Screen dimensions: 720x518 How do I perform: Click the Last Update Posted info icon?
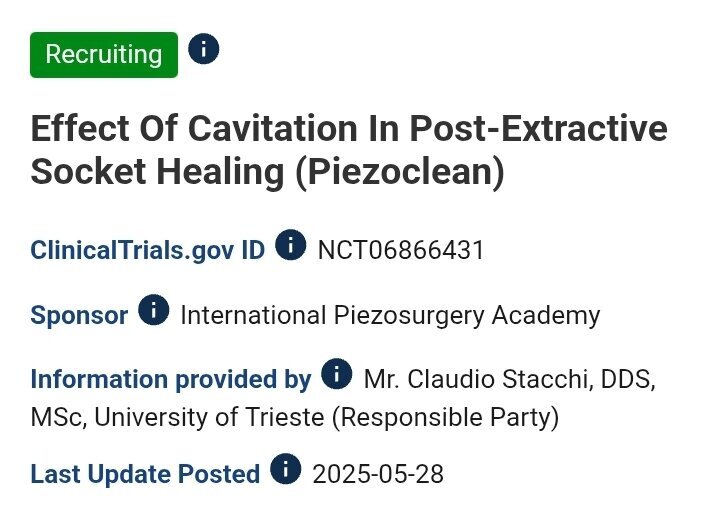click(x=286, y=469)
